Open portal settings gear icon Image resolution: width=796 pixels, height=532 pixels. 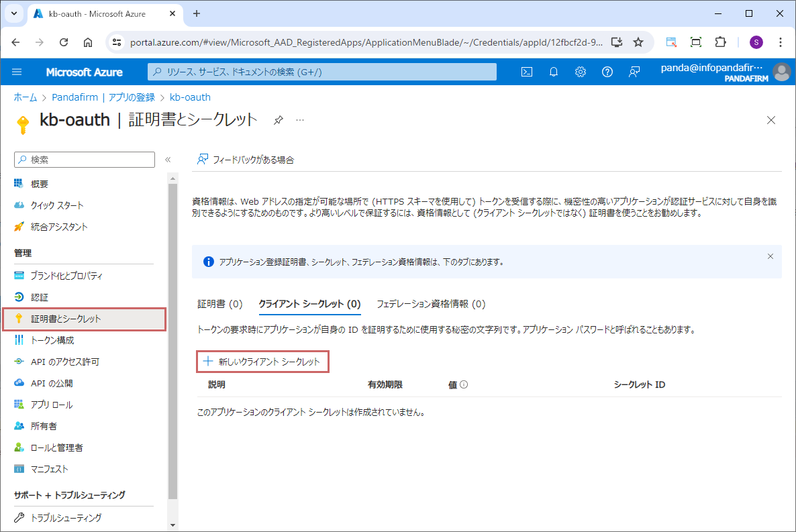click(x=581, y=72)
